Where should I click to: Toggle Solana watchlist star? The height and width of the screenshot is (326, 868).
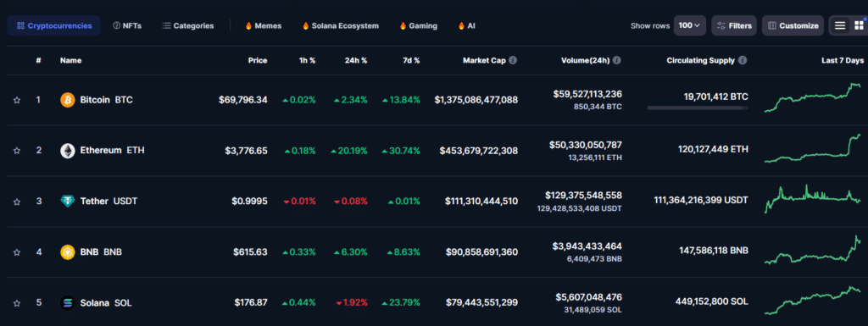pos(17,303)
